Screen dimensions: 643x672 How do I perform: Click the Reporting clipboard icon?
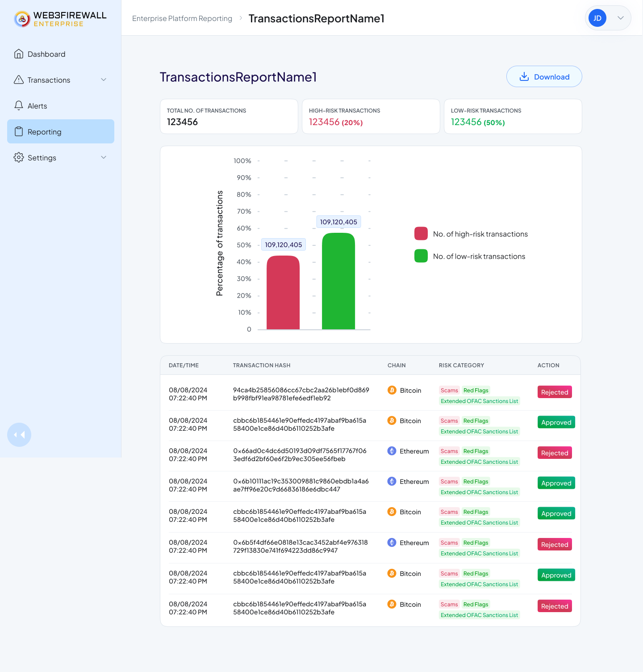tap(19, 132)
